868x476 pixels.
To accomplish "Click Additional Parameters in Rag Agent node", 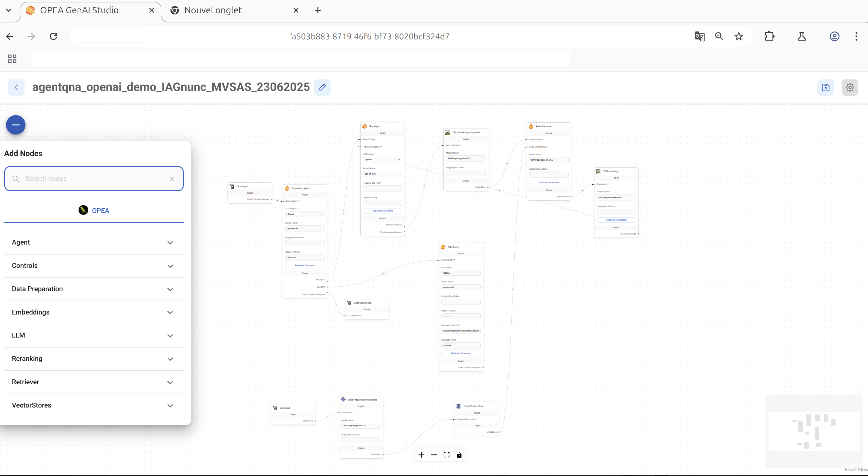I will coord(382,211).
